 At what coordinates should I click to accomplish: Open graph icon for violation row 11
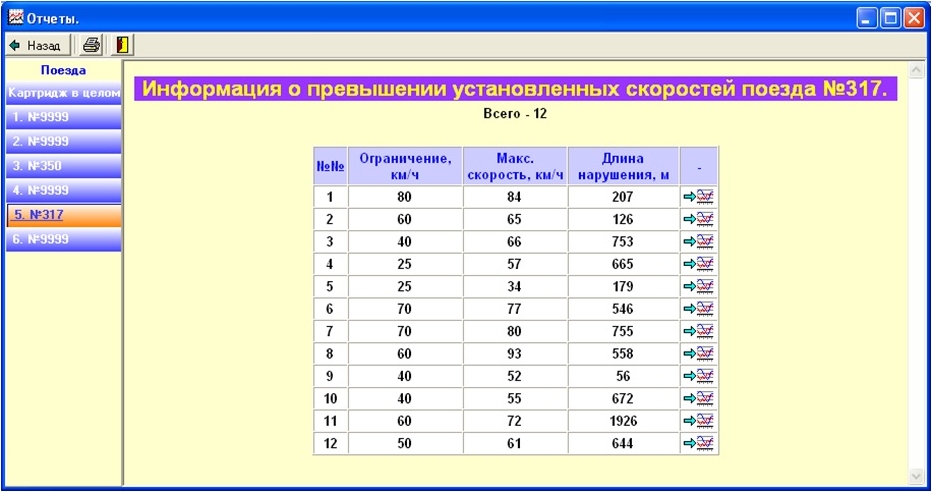pos(698,420)
